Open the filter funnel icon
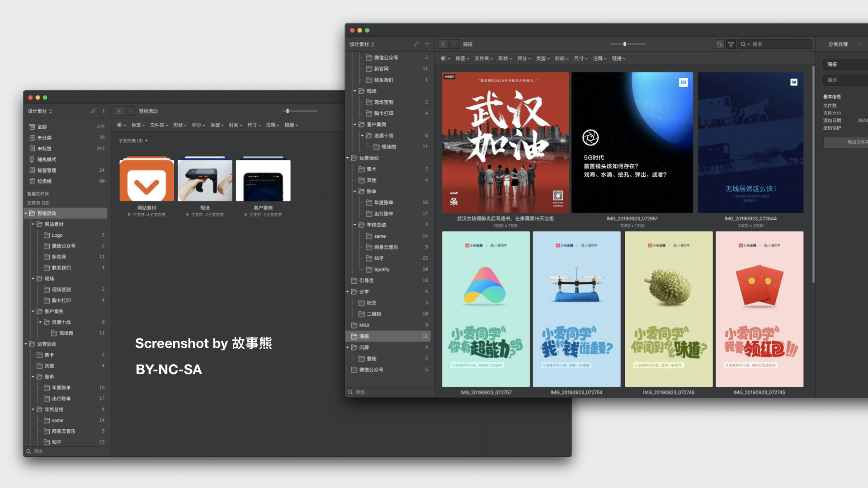Image resolution: width=868 pixels, height=488 pixels. (x=731, y=44)
